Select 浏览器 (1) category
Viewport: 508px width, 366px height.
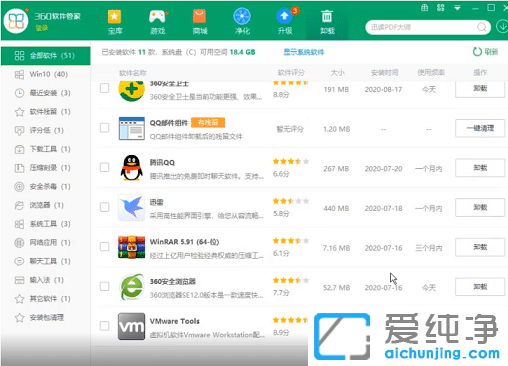pos(46,205)
